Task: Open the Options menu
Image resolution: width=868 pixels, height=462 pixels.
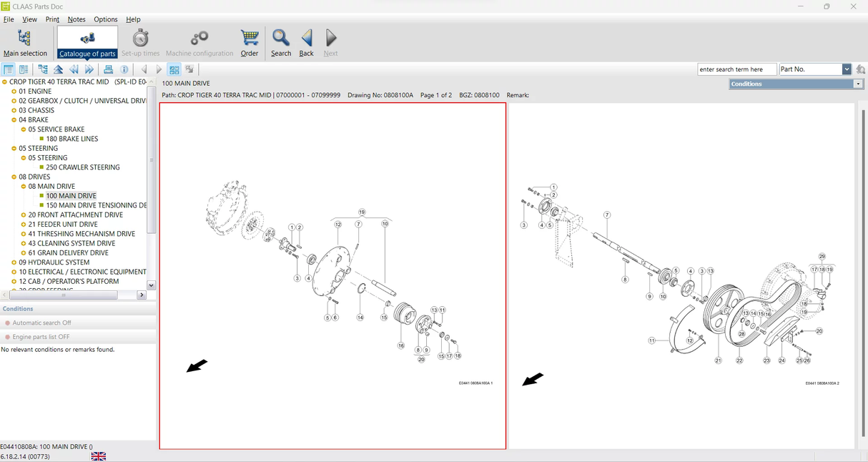Action: pos(106,19)
